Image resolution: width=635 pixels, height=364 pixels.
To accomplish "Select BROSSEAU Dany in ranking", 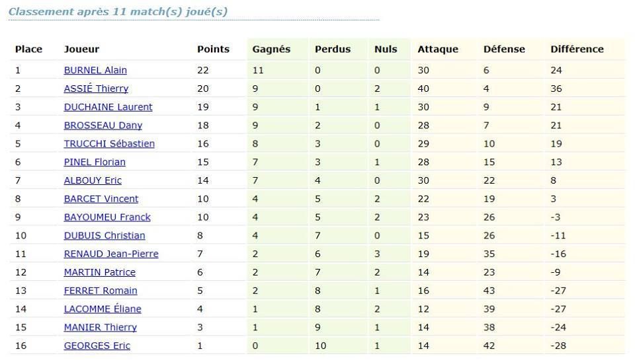I will tap(103, 126).
